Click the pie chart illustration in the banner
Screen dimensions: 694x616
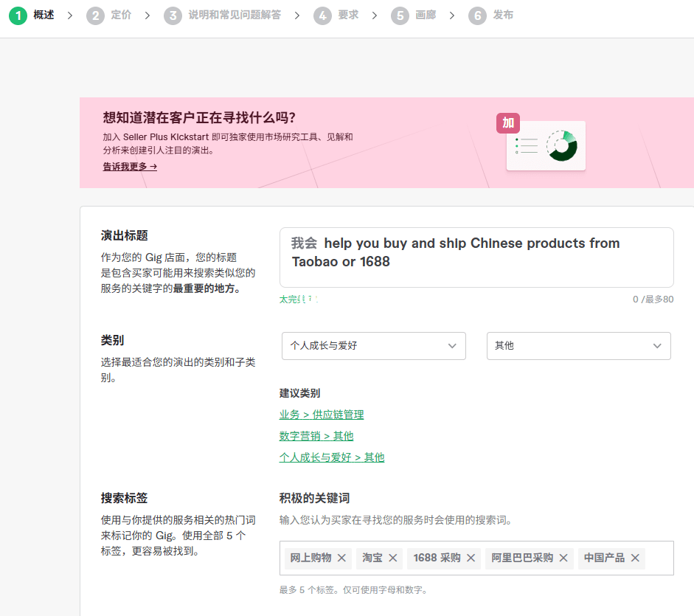[x=561, y=145]
